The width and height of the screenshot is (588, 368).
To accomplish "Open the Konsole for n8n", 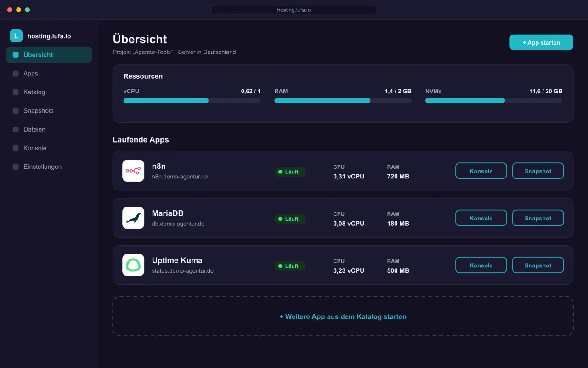I will click(x=481, y=171).
